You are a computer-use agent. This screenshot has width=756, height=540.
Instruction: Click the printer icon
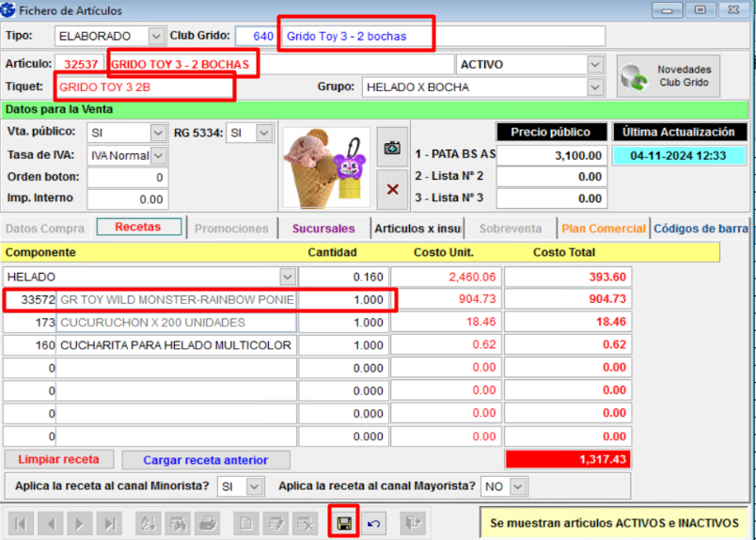pos(208,524)
